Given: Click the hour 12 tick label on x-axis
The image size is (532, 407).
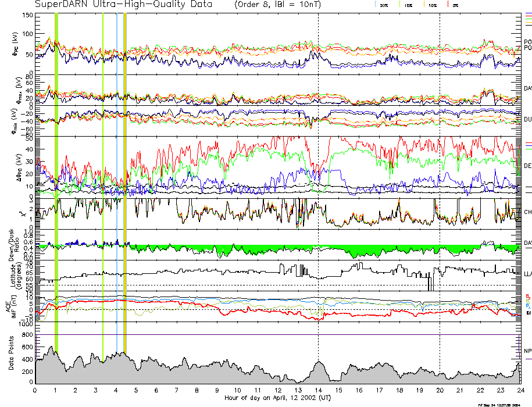Looking at the screenshot, I should [278, 390].
